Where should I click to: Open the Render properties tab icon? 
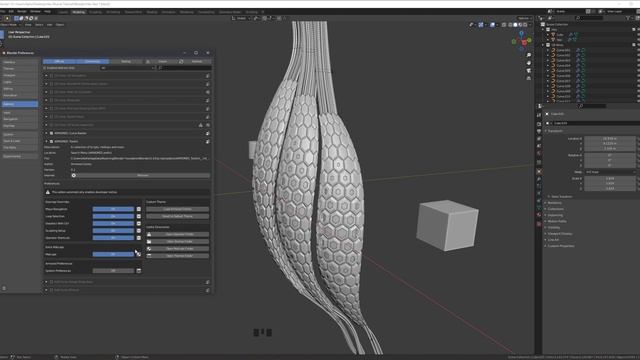pyautogui.click(x=539, y=124)
